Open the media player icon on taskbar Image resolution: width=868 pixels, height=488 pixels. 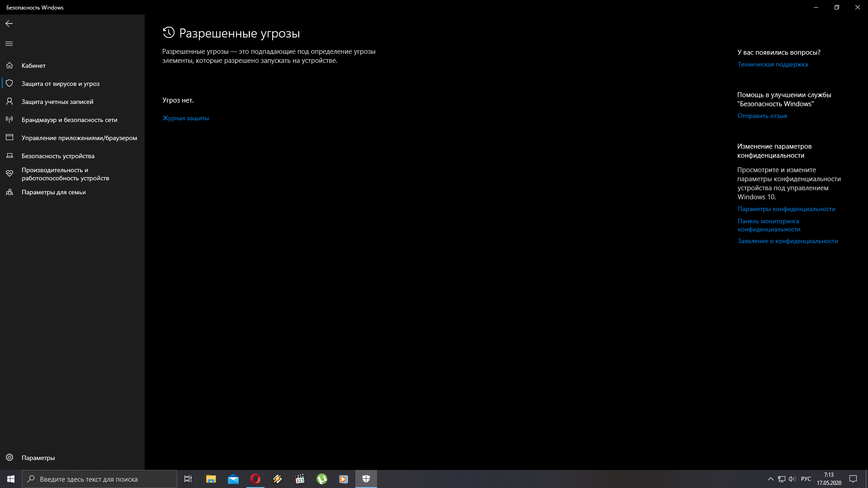[344, 479]
